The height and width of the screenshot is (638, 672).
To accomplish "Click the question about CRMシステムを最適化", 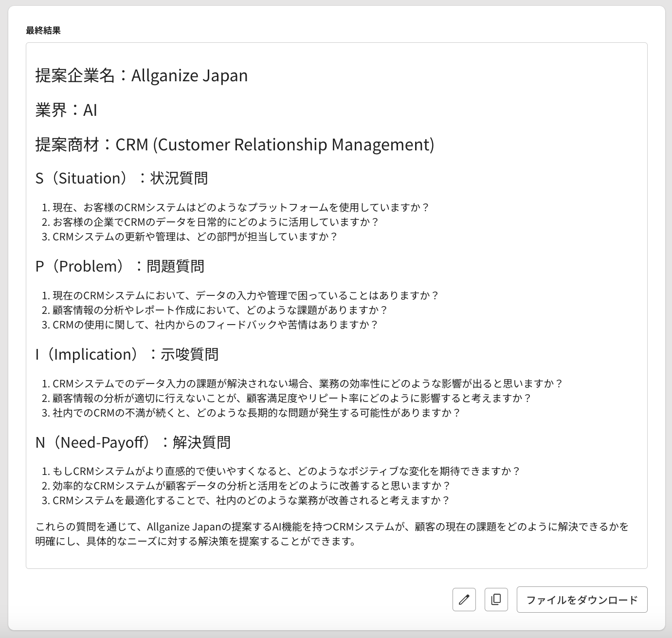I will point(251,501).
